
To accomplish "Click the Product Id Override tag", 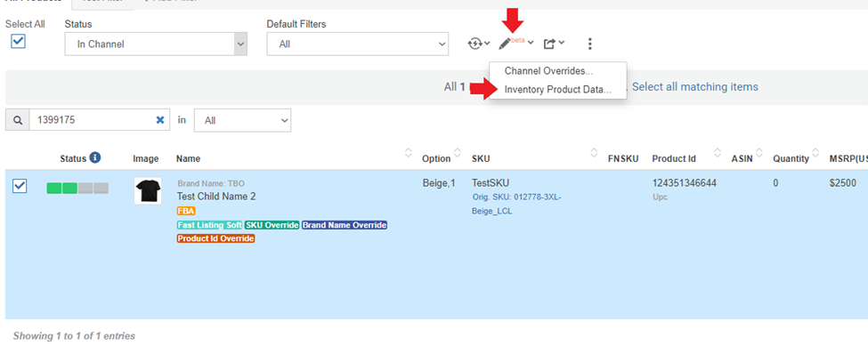I will [216, 238].
